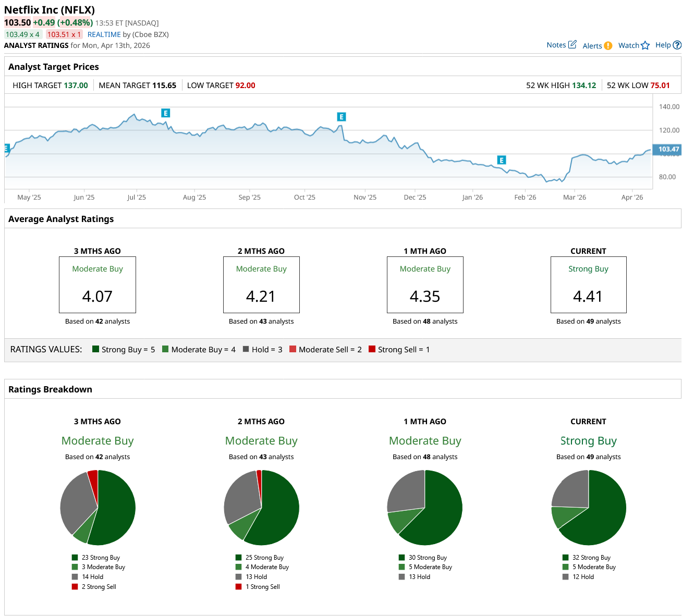
Task: Click the Strong Buy dark green legend swatch
Action: point(95,349)
